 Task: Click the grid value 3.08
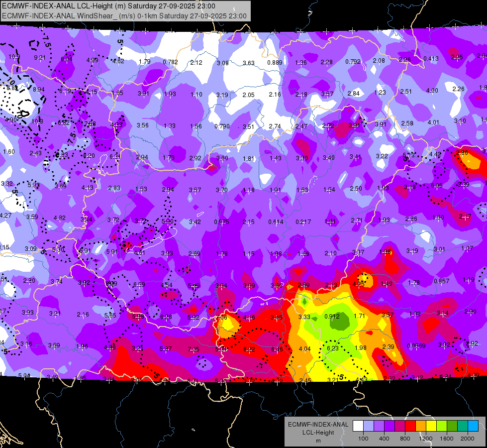point(223,63)
